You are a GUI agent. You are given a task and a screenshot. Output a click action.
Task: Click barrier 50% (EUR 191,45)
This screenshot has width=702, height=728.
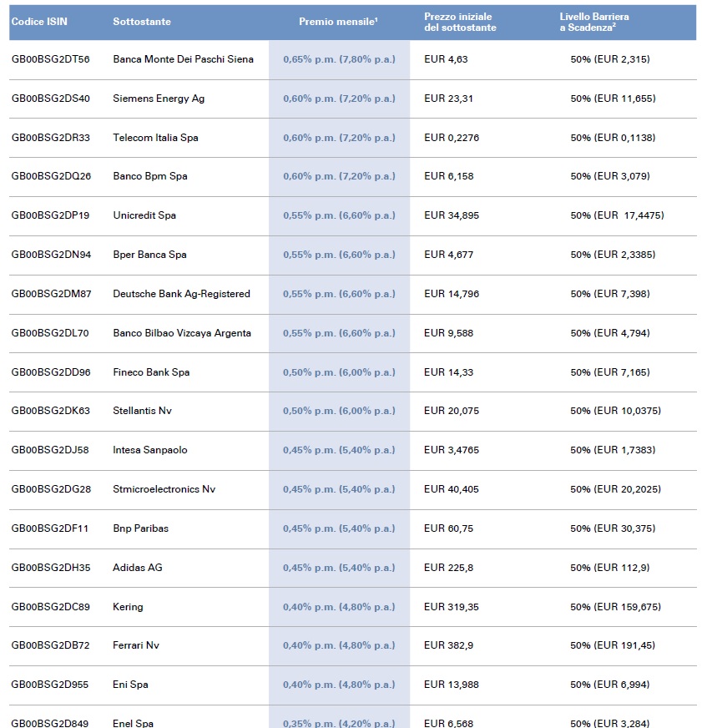(613, 645)
